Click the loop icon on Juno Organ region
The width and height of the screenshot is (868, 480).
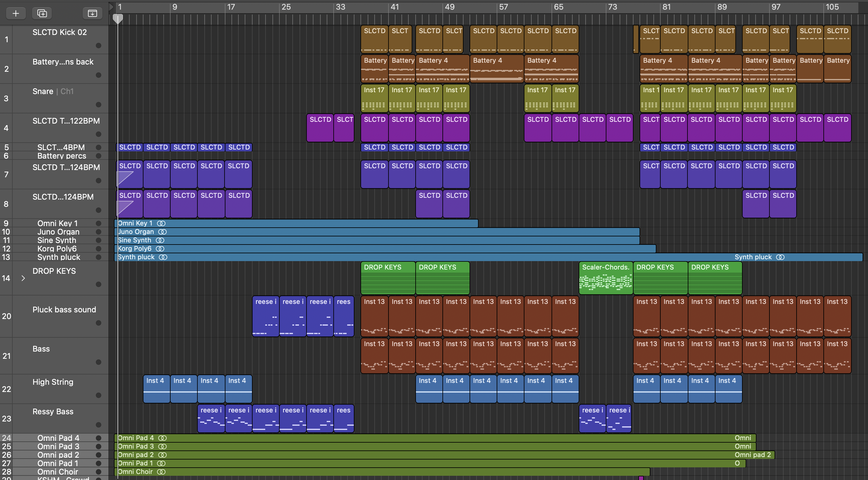162,232
